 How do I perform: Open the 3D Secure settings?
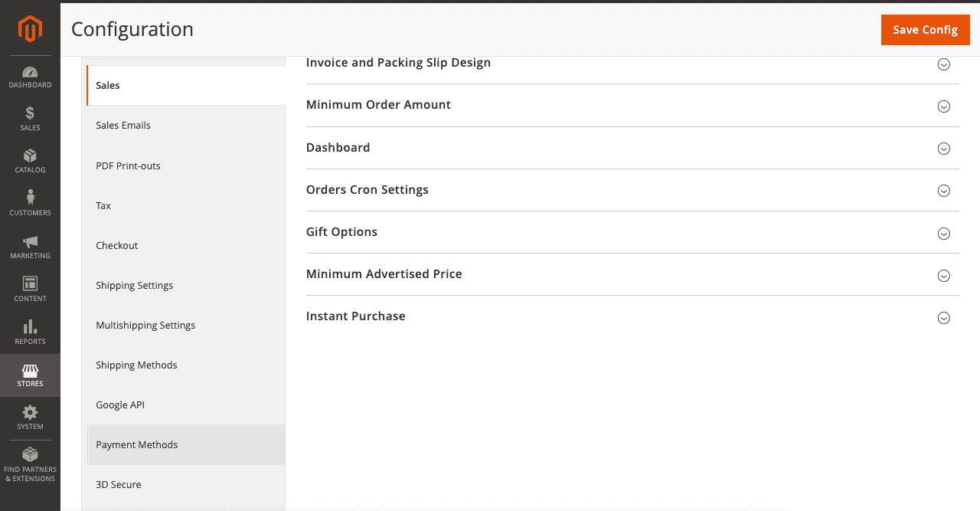pyautogui.click(x=118, y=484)
